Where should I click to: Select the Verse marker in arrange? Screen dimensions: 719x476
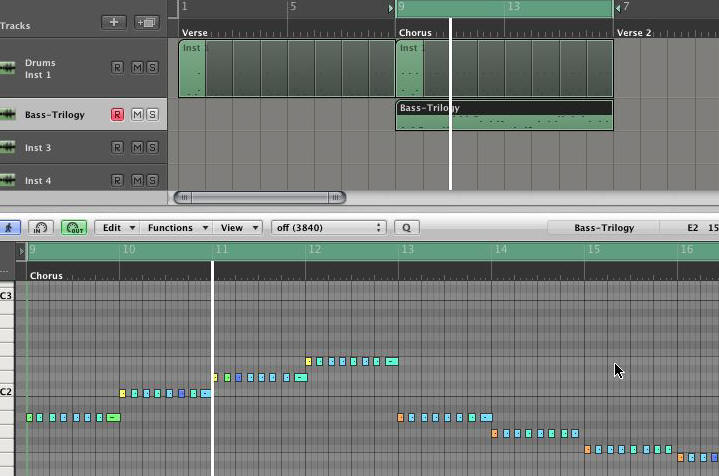click(x=194, y=33)
